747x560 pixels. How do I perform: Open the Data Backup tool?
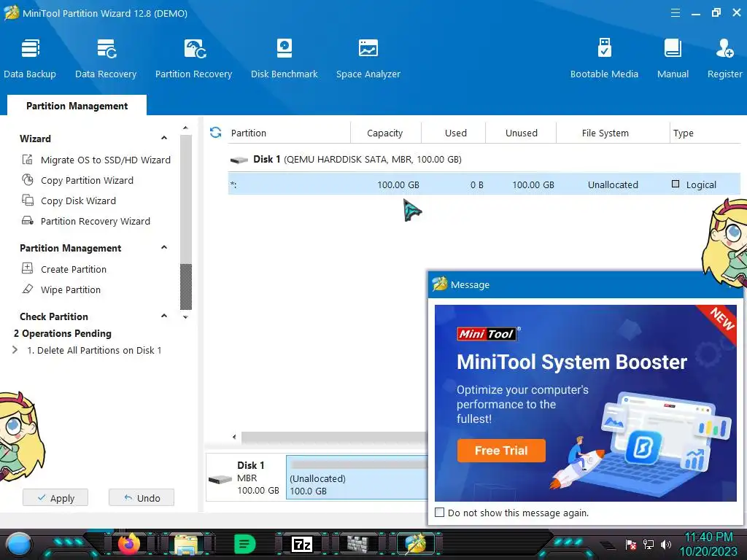pos(30,58)
